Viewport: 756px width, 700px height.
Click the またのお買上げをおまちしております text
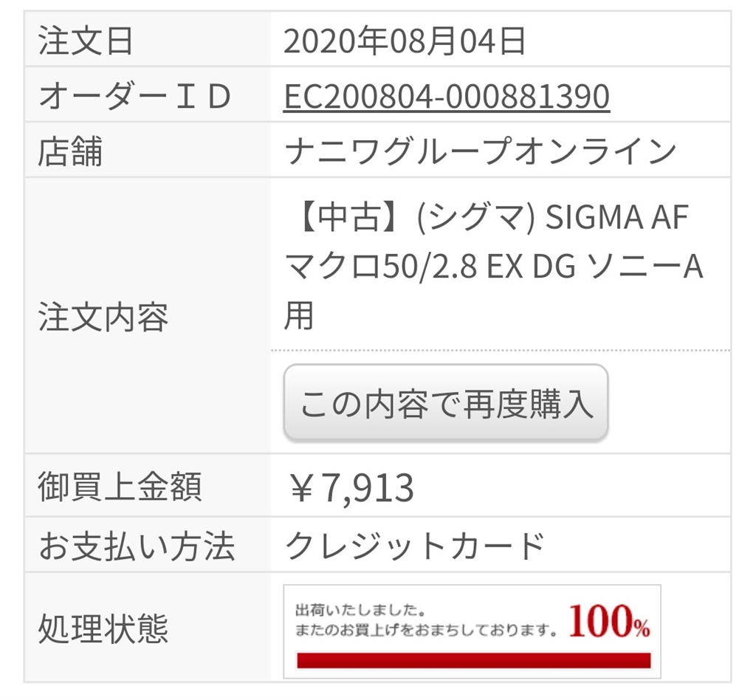pyautogui.click(x=425, y=631)
